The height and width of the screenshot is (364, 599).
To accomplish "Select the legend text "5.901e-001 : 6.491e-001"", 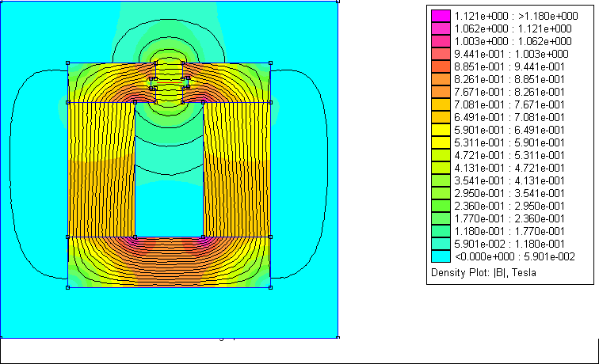I will [509, 130].
